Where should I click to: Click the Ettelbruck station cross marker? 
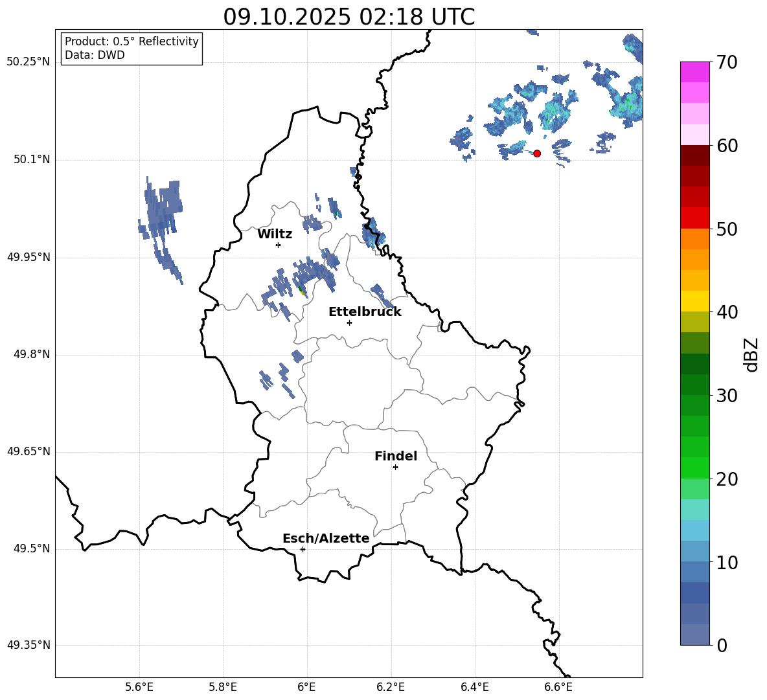click(349, 322)
